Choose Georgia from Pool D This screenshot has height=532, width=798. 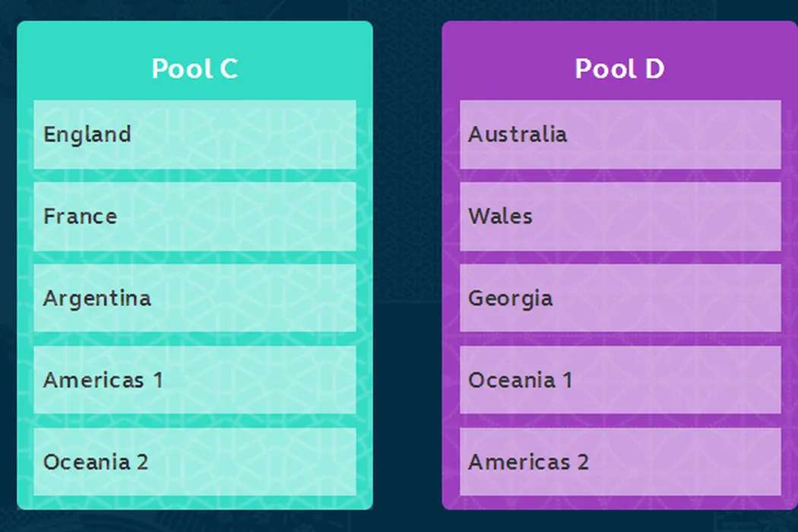[x=620, y=298]
